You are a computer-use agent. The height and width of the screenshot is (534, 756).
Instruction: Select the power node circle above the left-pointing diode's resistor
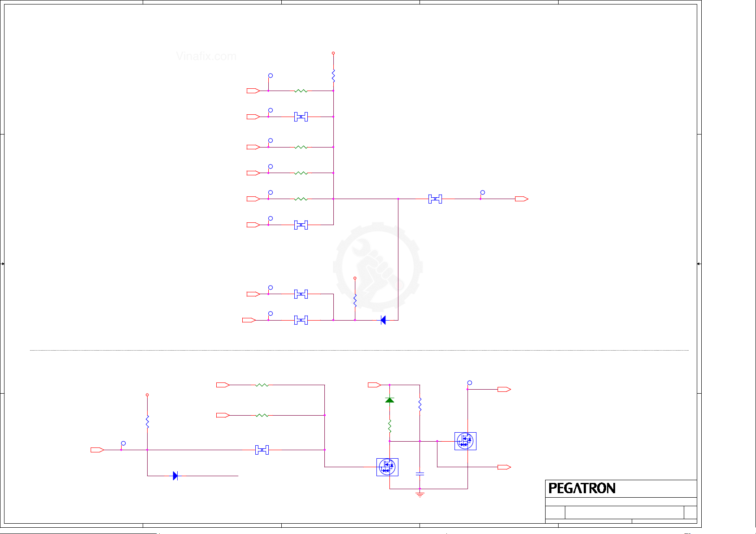pos(355,278)
